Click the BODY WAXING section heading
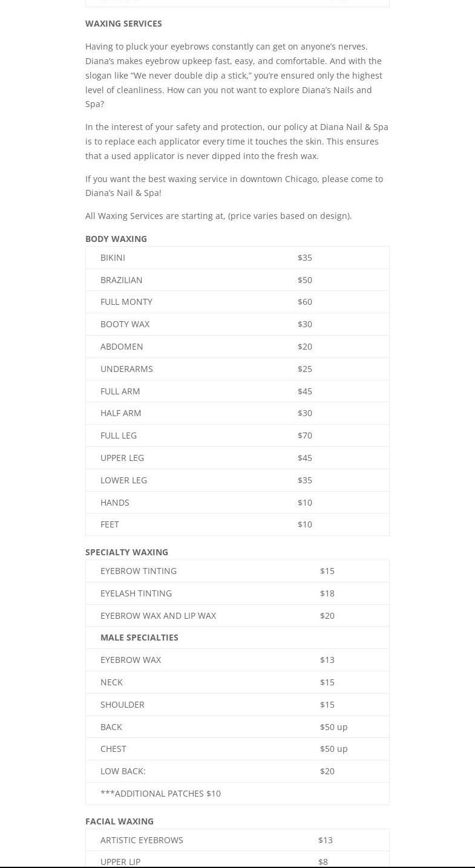 pos(116,239)
